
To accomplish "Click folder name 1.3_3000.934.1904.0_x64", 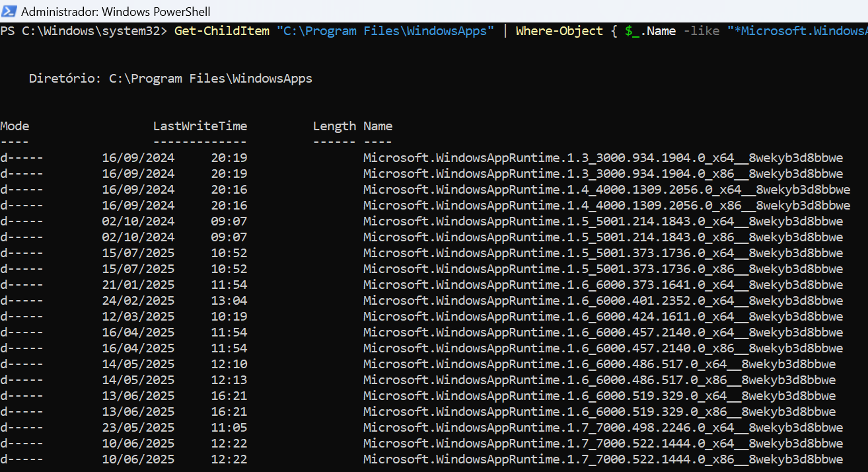I will pyautogui.click(x=603, y=158).
